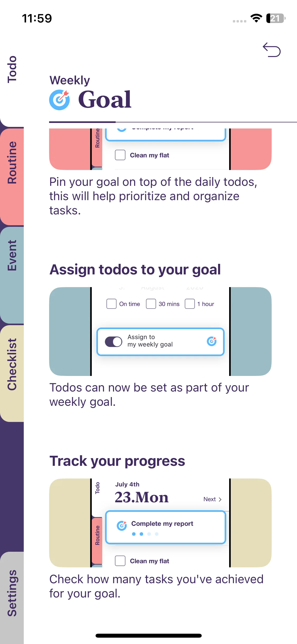The height and width of the screenshot is (644, 297).
Task: Tap the back arrow icon
Action: 271,50
